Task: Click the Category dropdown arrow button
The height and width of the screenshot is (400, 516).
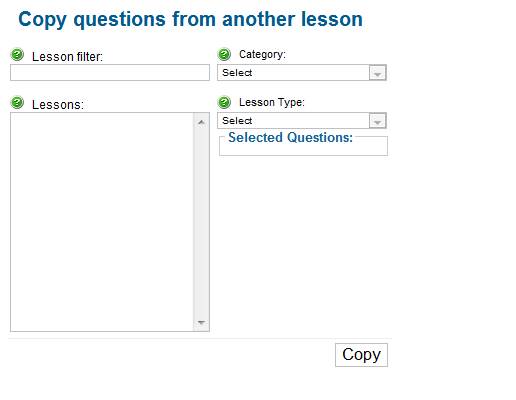Action: coord(377,73)
